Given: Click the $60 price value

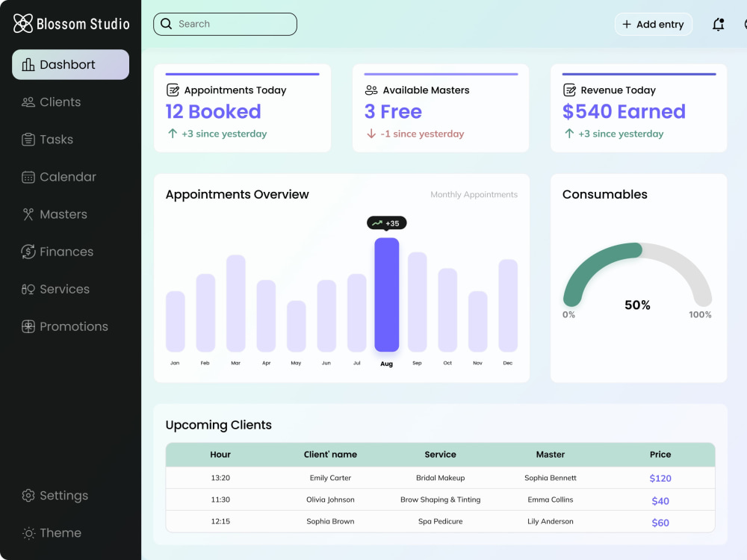Looking at the screenshot, I should pyautogui.click(x=660, y=523).
